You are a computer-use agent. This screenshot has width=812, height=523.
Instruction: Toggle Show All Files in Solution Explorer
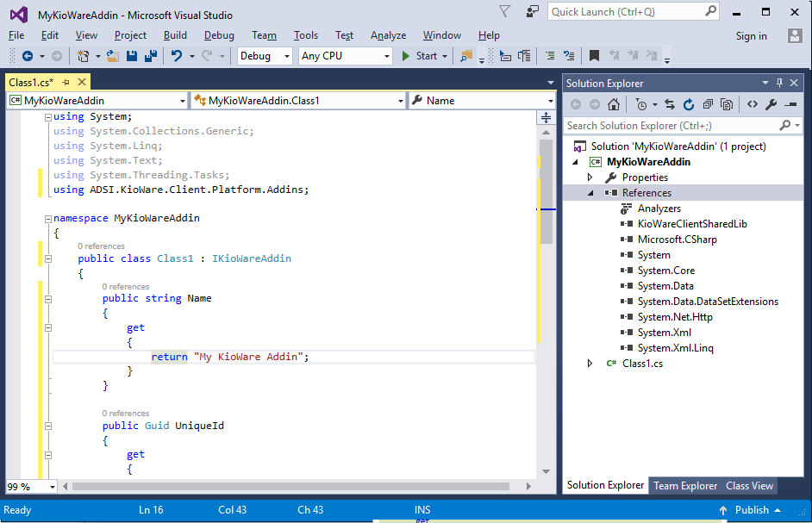[x=727, y=104]
